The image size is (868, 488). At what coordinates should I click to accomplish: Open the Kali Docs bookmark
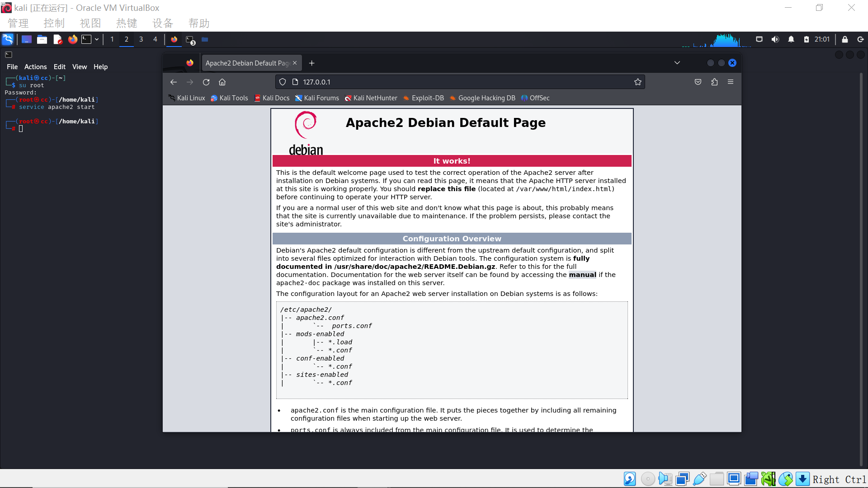pos(272,98)
